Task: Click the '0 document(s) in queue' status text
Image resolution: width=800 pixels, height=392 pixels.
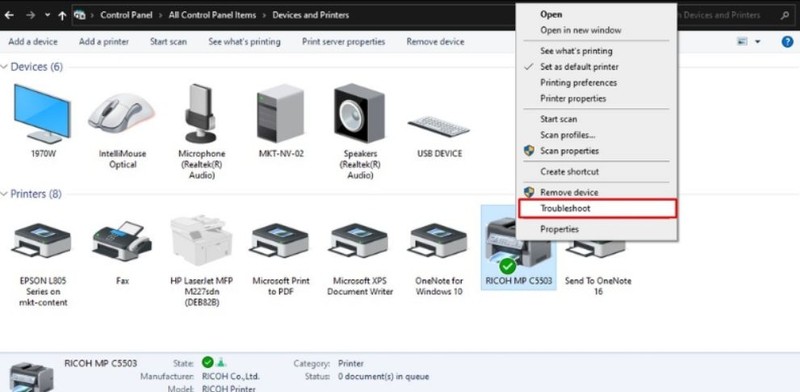Action: click(x=383, y=377)
